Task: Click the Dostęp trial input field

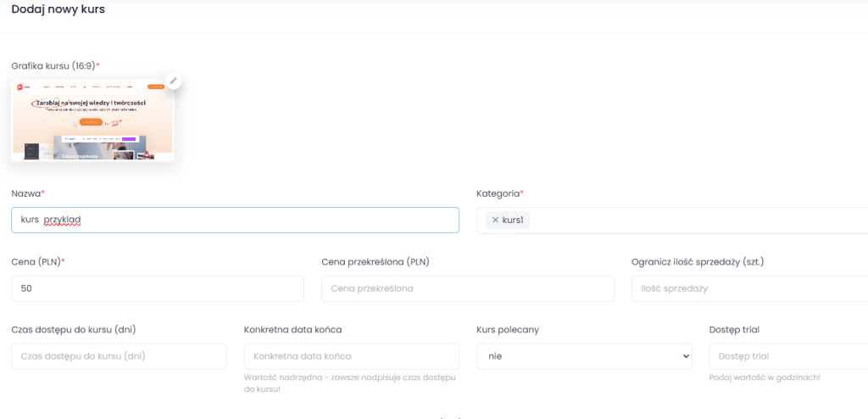Action: pyautogui.click(x=788, y=356)
